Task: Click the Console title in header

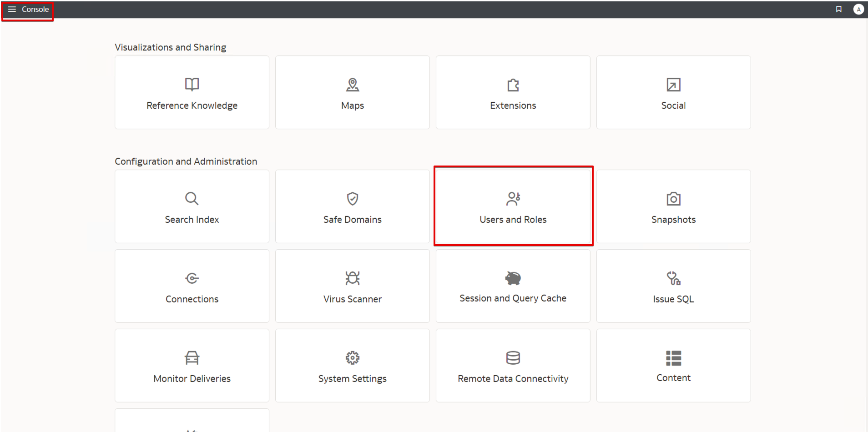Action: tap(35, 10)
